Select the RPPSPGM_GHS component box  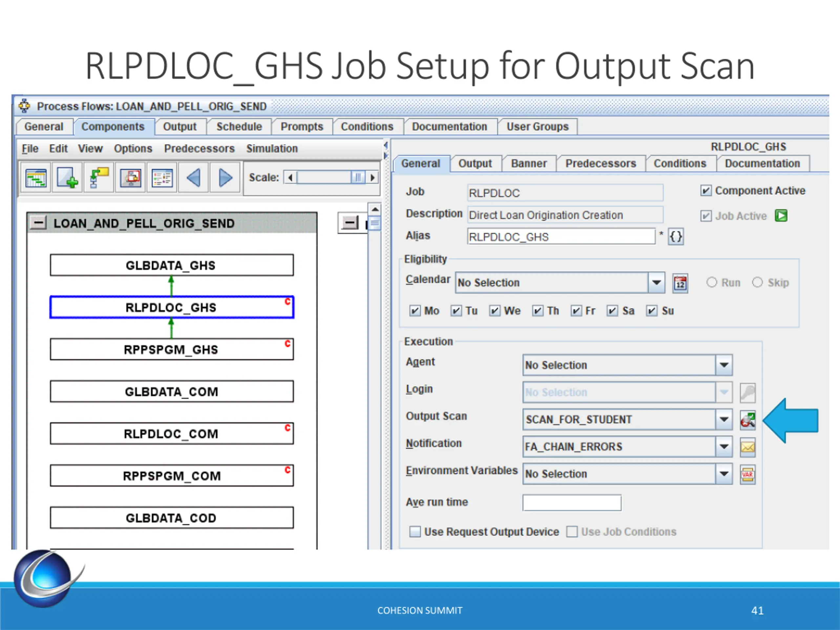coord(172,349)
